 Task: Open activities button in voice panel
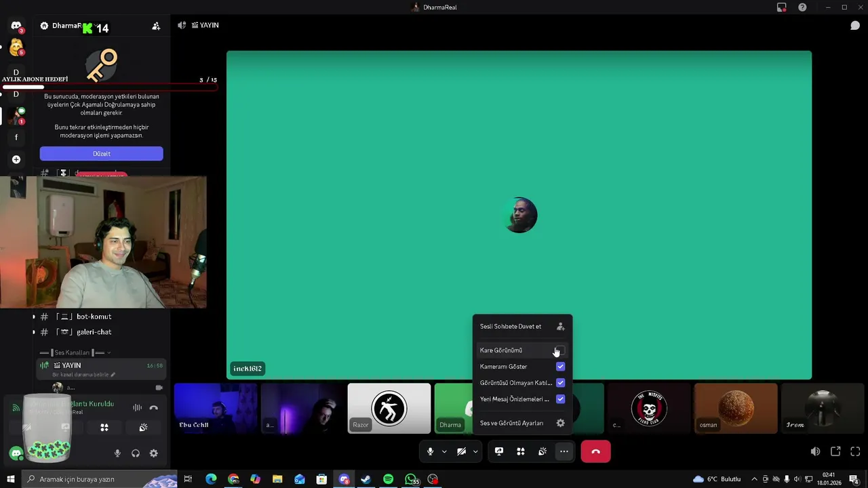(x=104, y=428)
